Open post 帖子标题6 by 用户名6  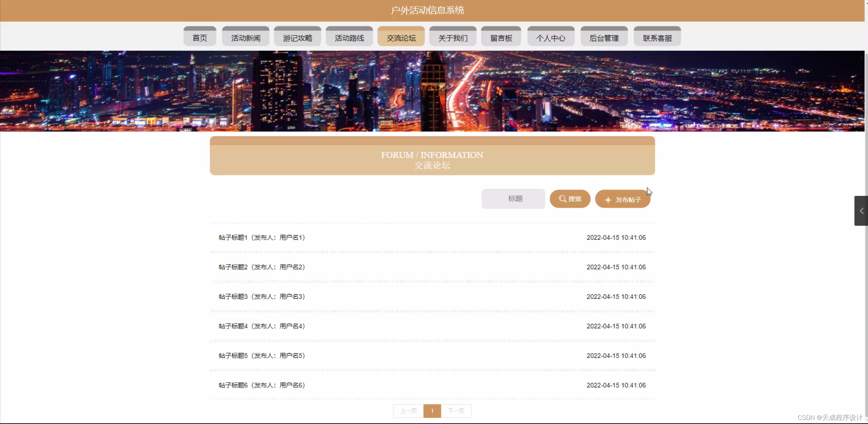click(262, 385)
